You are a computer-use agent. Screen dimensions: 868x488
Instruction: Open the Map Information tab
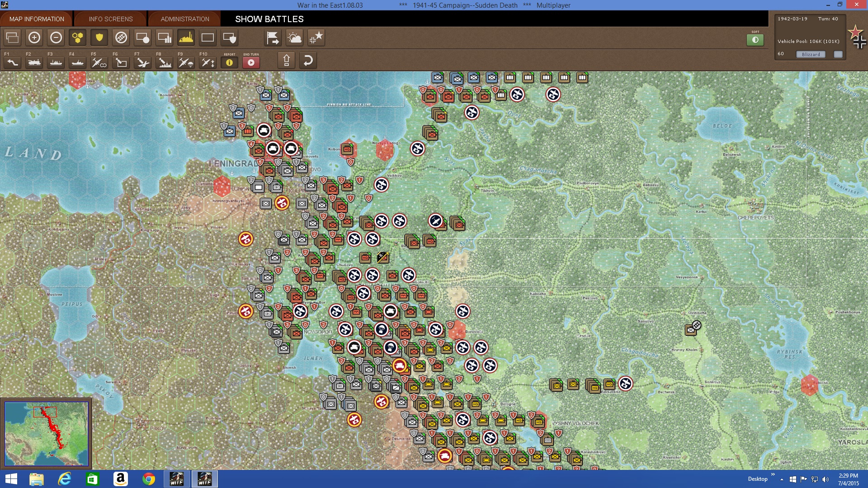click(37, 19)
